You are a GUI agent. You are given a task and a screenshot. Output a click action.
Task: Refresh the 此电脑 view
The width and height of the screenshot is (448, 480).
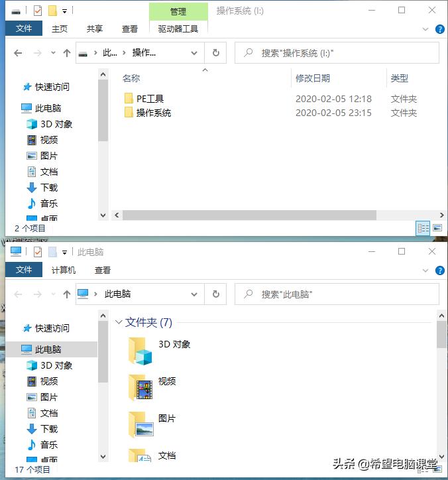[216, 294]
